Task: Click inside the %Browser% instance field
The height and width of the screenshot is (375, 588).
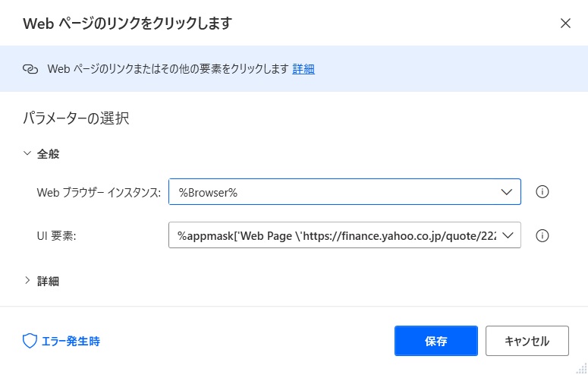Action: (334, 192)
